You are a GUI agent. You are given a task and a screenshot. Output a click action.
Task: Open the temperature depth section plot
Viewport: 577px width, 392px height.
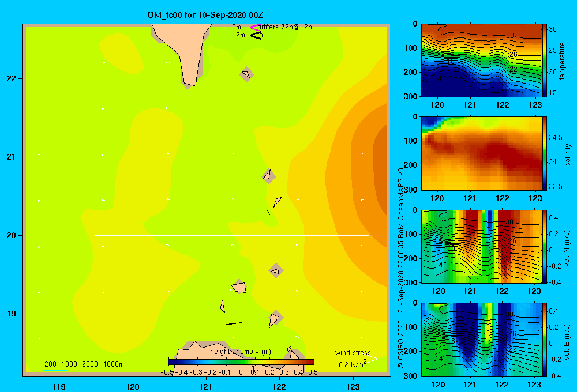click(482, 61)
